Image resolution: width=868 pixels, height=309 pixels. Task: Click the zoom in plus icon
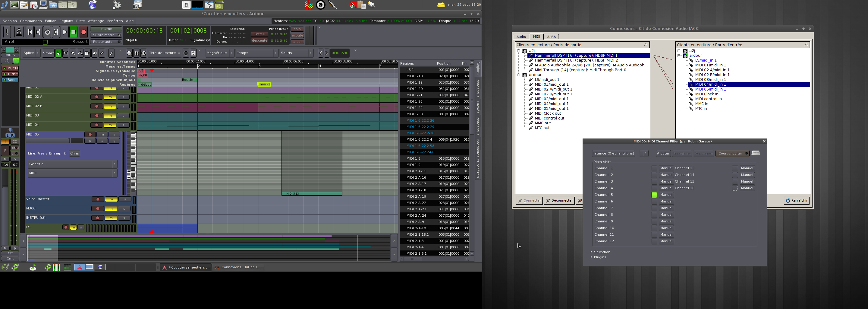click(137, 53)
